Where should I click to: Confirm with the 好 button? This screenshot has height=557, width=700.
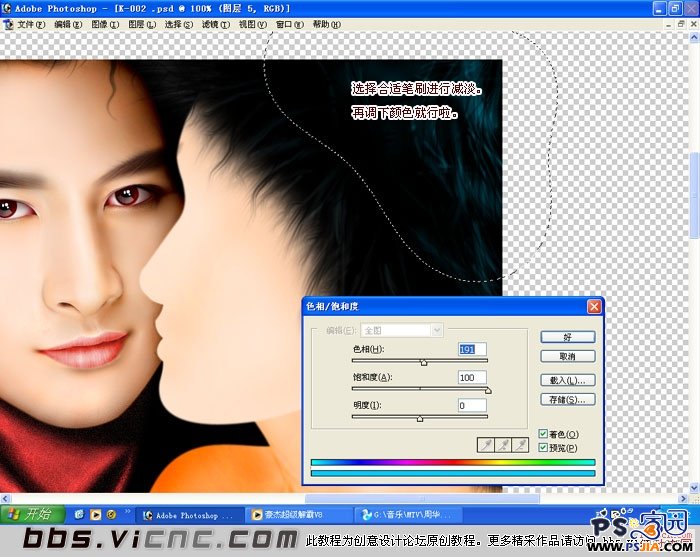click(567, 337)
